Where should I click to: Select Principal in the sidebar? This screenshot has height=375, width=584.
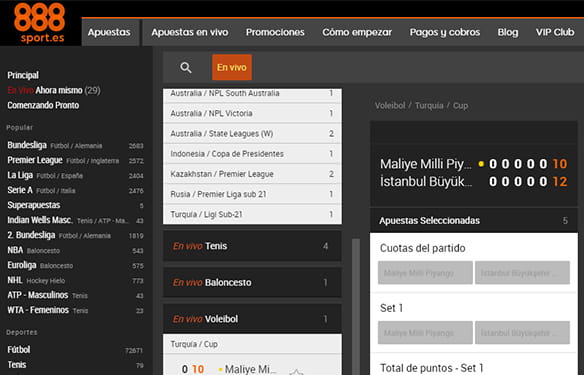coord(23,75)
